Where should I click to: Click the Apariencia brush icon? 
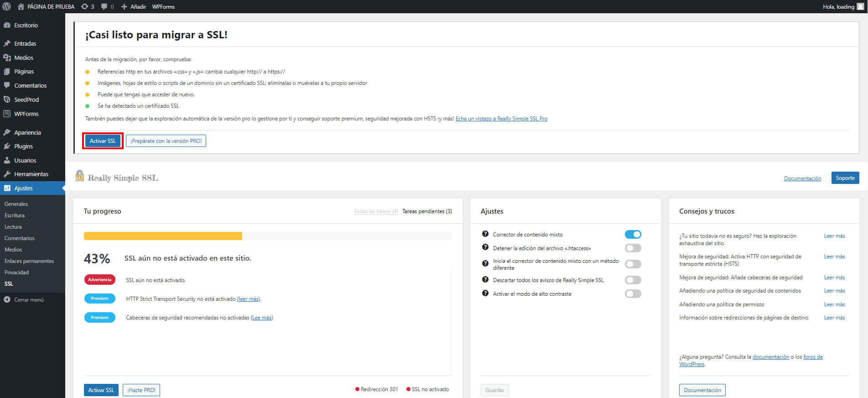coord(7,132)
